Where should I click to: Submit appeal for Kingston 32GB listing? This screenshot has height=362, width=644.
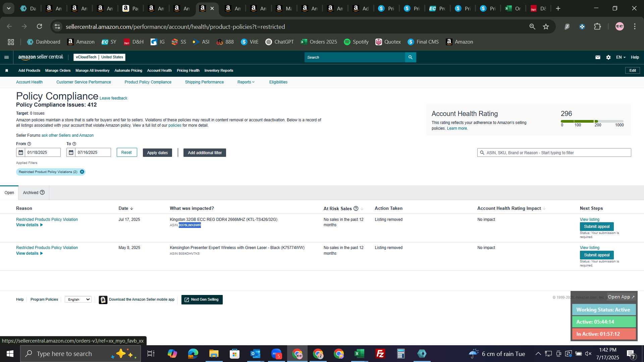597,227
